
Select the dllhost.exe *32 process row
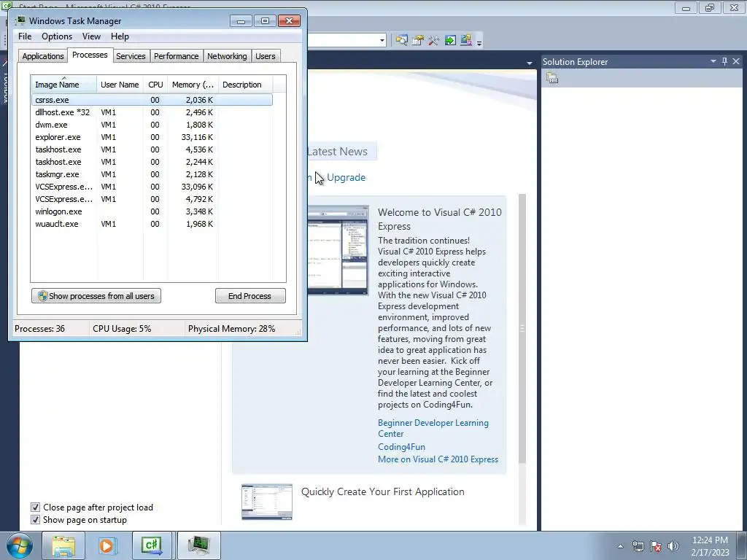click(152, 112)
